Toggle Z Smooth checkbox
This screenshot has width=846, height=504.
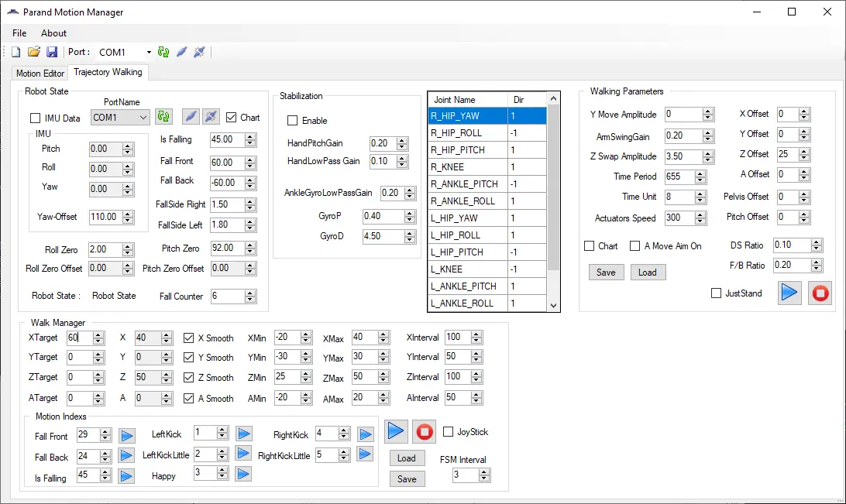point(188,377)
